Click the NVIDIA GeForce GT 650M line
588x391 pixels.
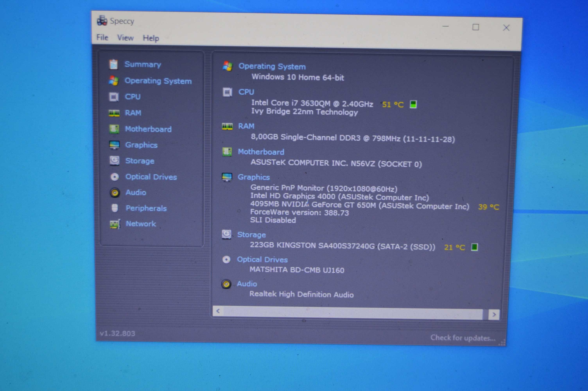click(x=360, y=205)
